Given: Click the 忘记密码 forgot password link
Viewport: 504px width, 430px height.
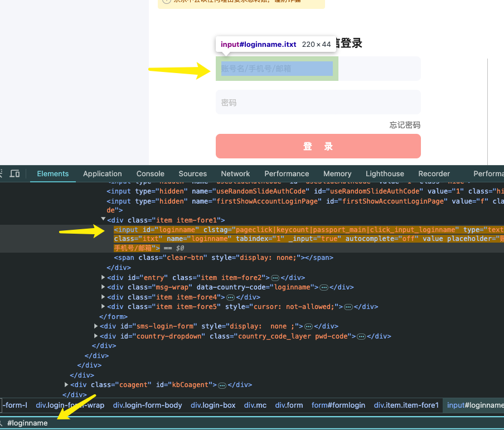Looking at the screenshot, I should (405, 125).
